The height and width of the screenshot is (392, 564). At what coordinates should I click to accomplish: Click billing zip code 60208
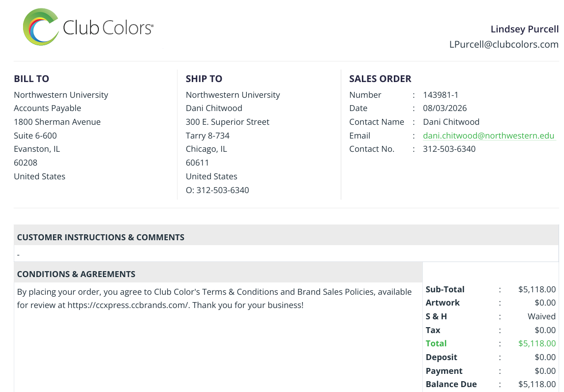tap(26, 163)
